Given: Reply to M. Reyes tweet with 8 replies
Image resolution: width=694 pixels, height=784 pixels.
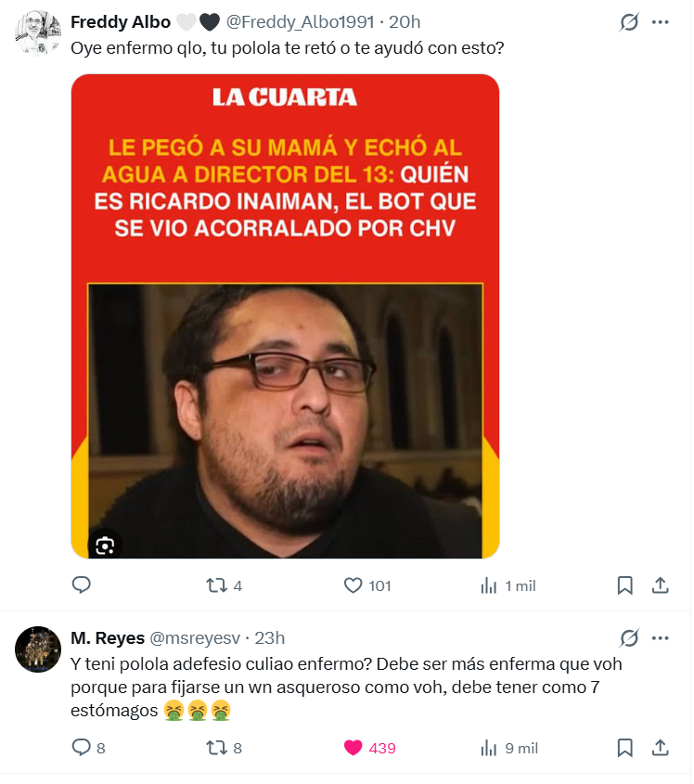Looking at the screenshot, I should click(88, 748).
